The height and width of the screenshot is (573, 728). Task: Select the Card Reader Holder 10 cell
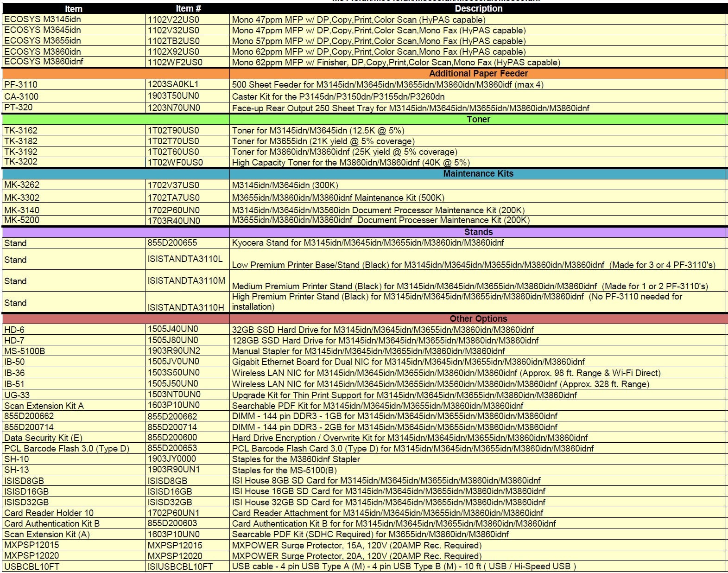click(x=49, y=513)
